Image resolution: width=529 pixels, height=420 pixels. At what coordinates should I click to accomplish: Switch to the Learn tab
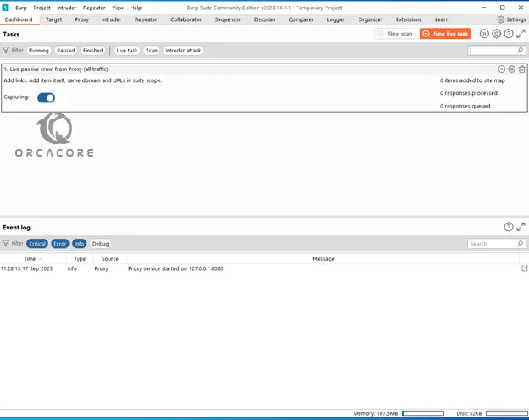click(x=442, y=19)
